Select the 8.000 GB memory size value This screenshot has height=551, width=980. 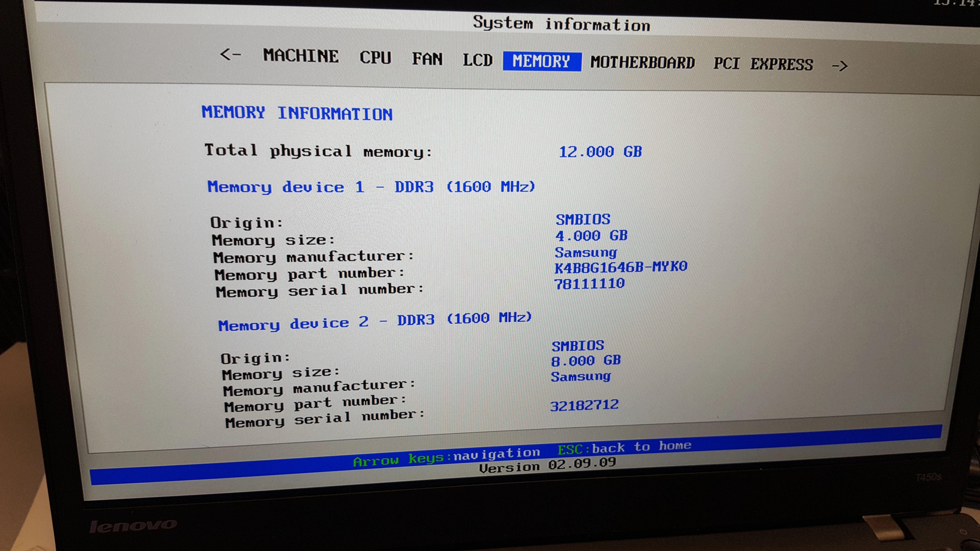point(586,361)
